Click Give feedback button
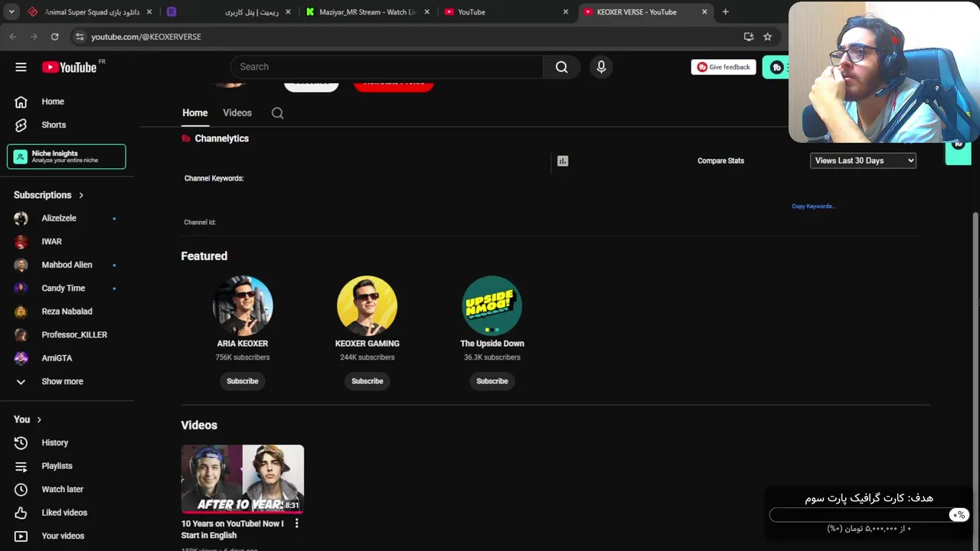This screenshot has width=980, height=551. click(724, 67)
